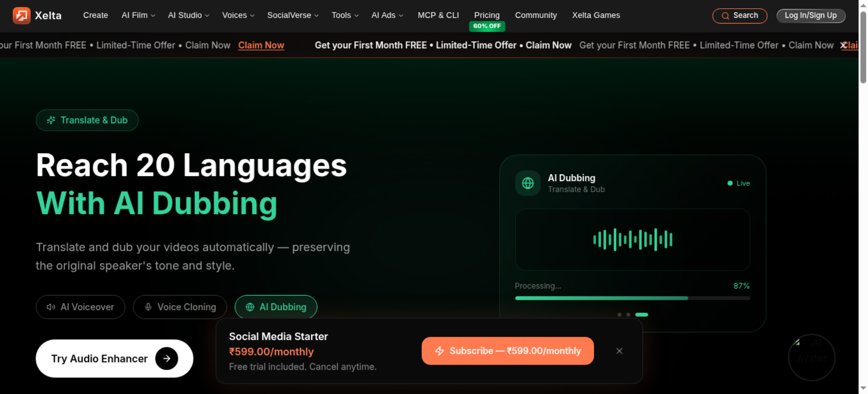Screen dimensions: 868x394
Task: Click the globe icon in AI Dubbing card
Action: [528, 183]
